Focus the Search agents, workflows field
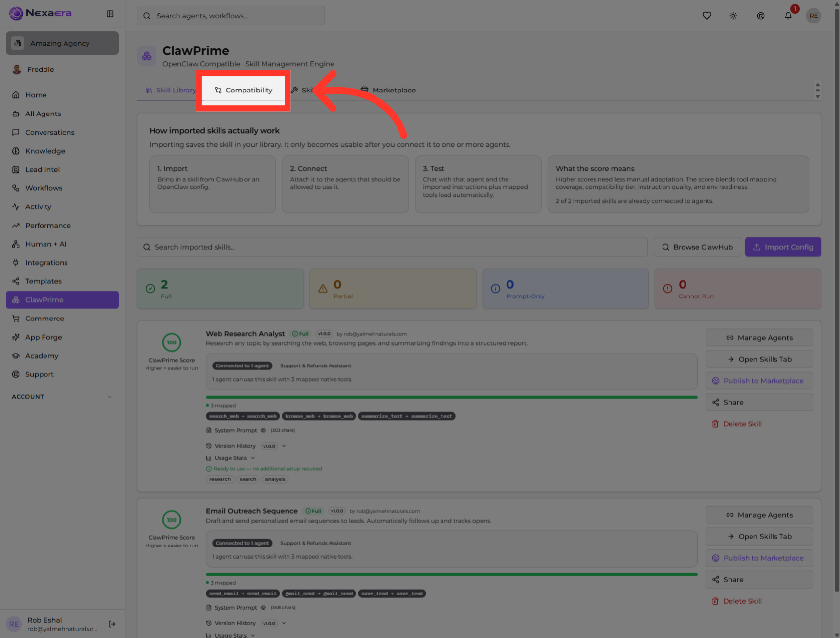The image size is (840, 638). pyautogui.click(x=231, y=16)
